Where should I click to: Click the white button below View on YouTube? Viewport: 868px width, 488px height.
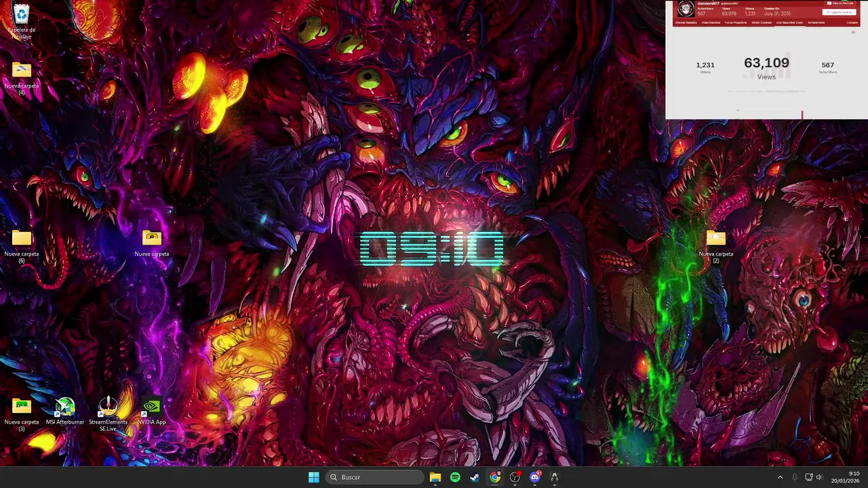840,12
